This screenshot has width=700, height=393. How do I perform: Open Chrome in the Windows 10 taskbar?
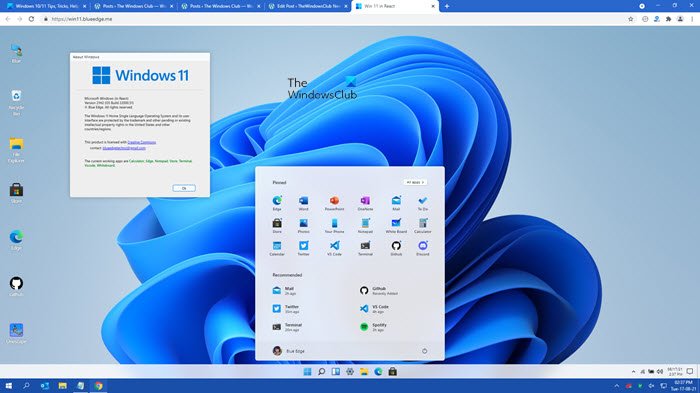click(99, 386)
